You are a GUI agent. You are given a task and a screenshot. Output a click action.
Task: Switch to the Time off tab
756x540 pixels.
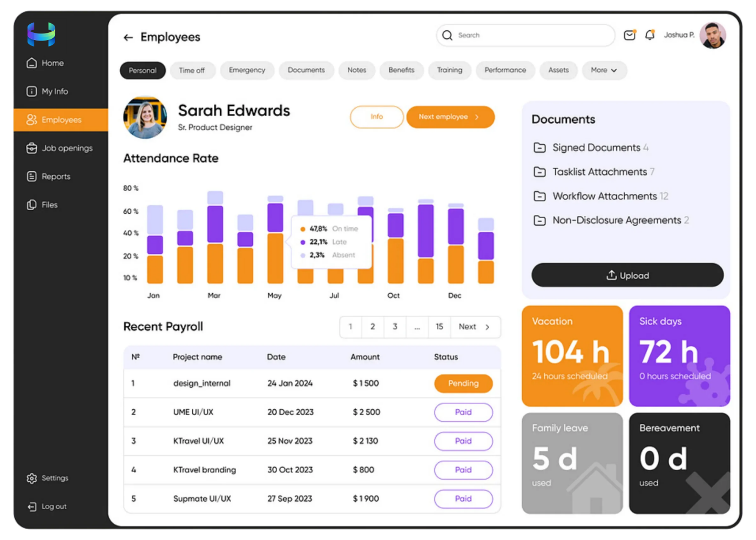pyautogui.click(x=192, y=70)
